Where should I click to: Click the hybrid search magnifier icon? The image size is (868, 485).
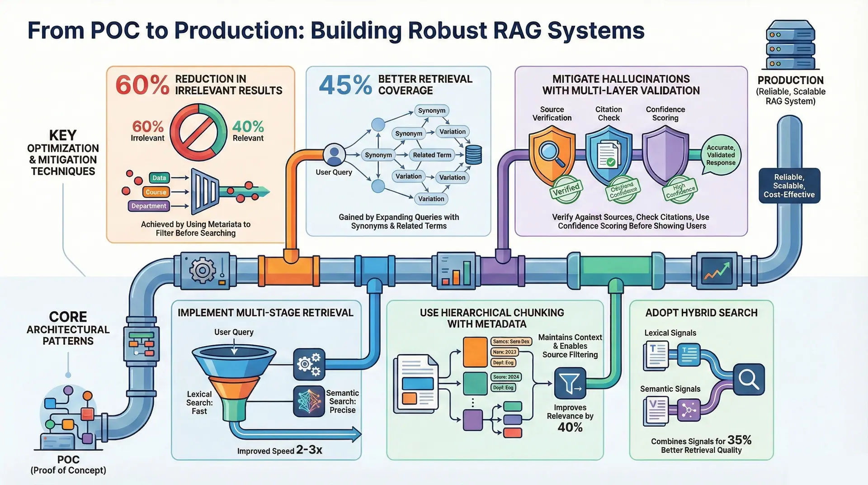(749, 379)
